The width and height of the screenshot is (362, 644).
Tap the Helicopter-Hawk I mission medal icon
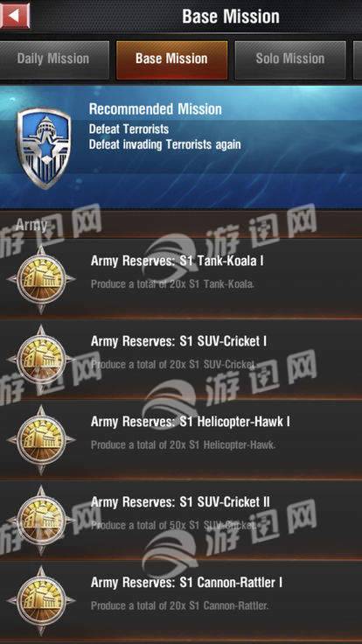(x=41, y=440)
